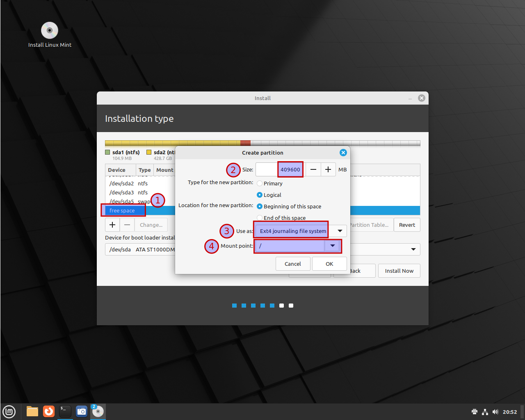Open the network connections tray icon
The width and height of the screenshot is (525, 420).
[485, 412]
